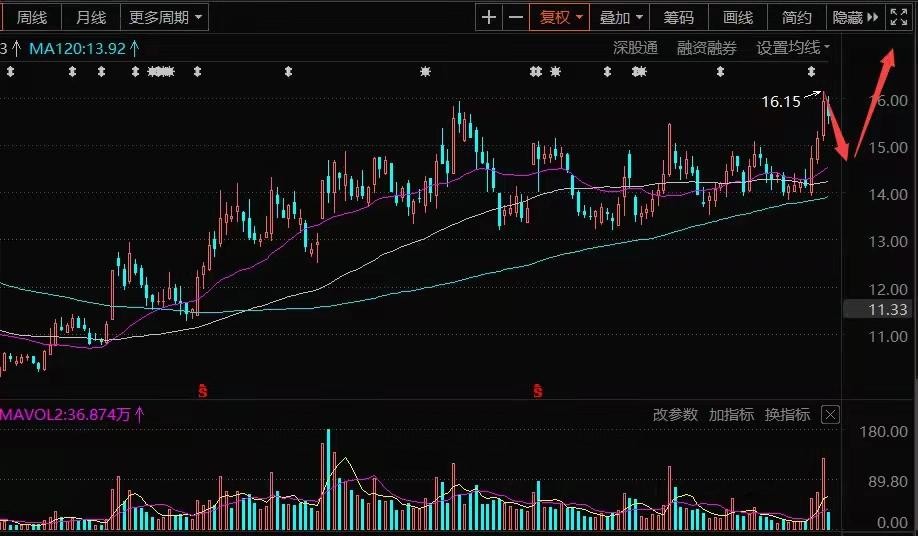Open the 更多周期 dropdown

point(165,17)
